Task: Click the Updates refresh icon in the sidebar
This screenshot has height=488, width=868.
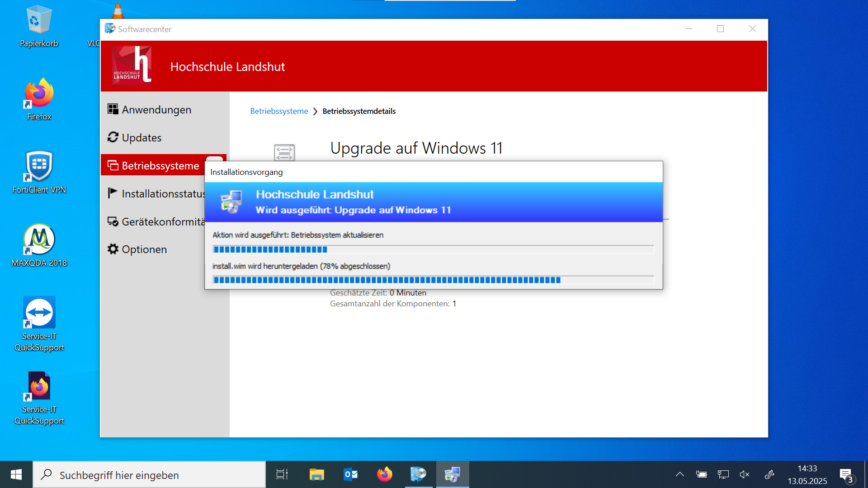Action: coord(112,137)
